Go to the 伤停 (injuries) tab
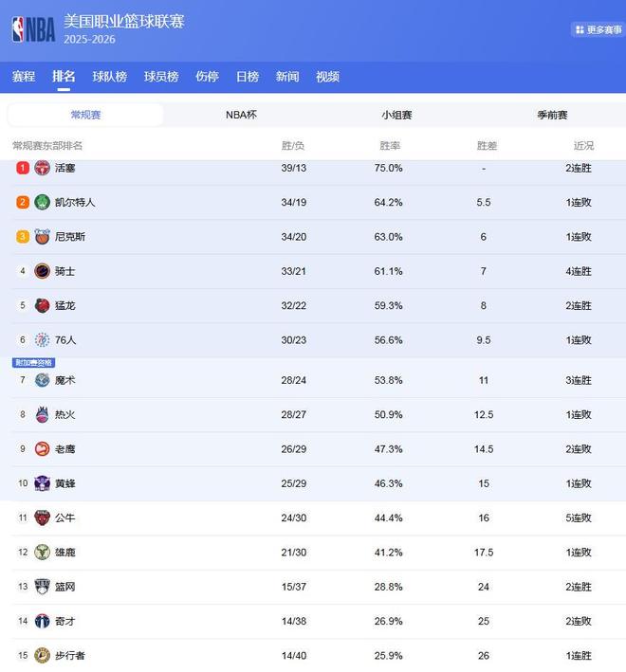 point(207,77)
